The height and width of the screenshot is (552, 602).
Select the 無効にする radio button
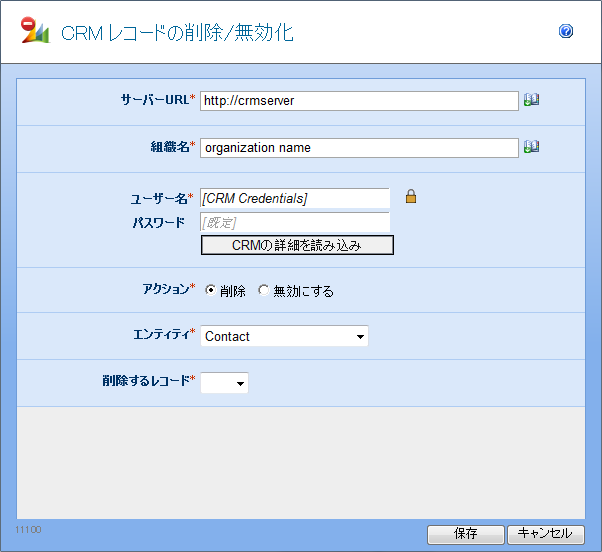(264, 291)
